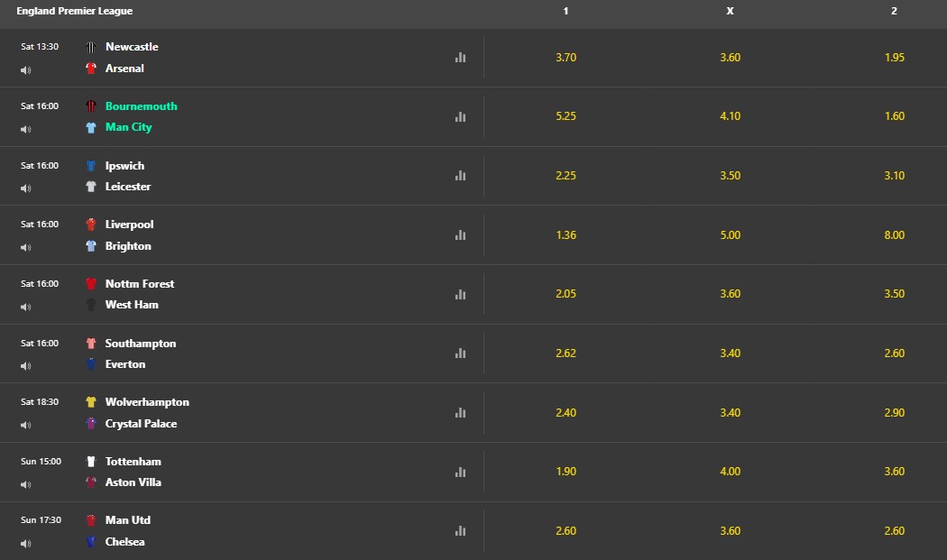Select draw odds 4.10 for Bournemouth match

pos(730,116)
